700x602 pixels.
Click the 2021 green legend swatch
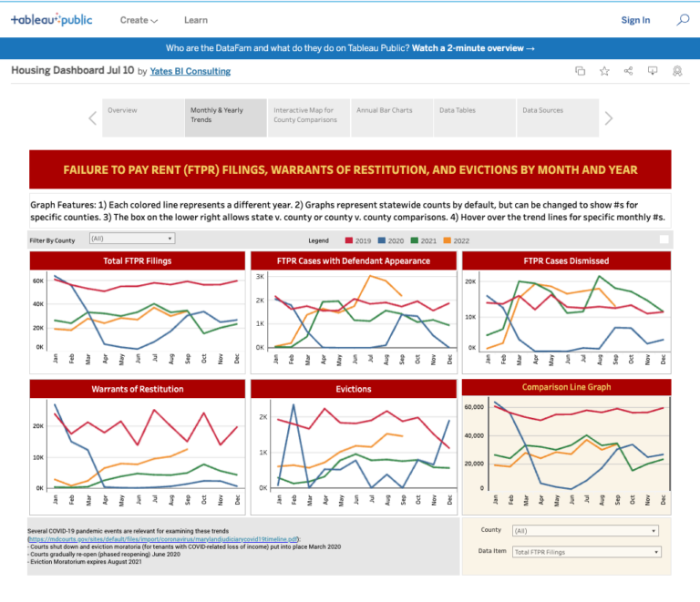[415, 240]
